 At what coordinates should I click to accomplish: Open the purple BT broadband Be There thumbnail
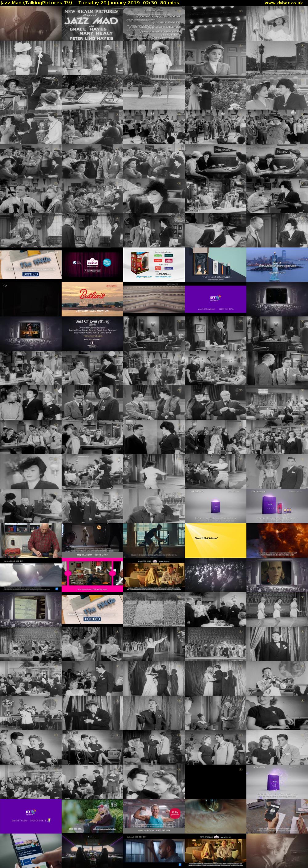point(216,299)
